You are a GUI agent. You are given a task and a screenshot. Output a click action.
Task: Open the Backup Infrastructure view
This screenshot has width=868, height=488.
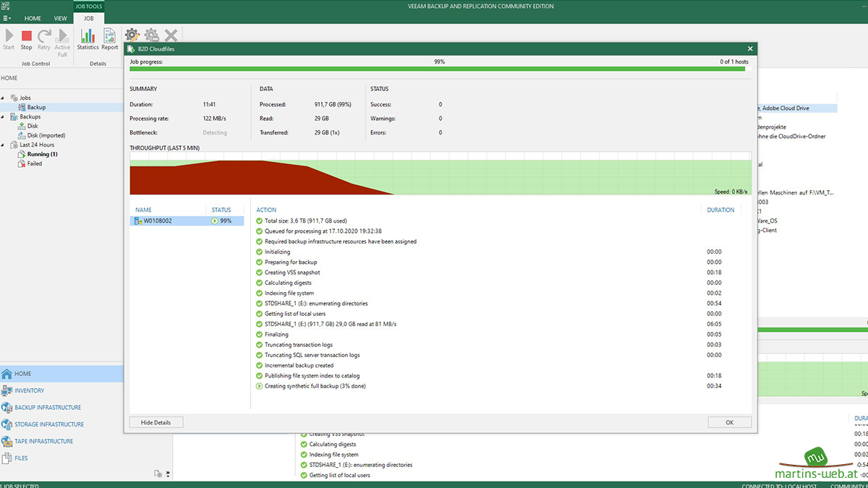(x=61, y=407)
